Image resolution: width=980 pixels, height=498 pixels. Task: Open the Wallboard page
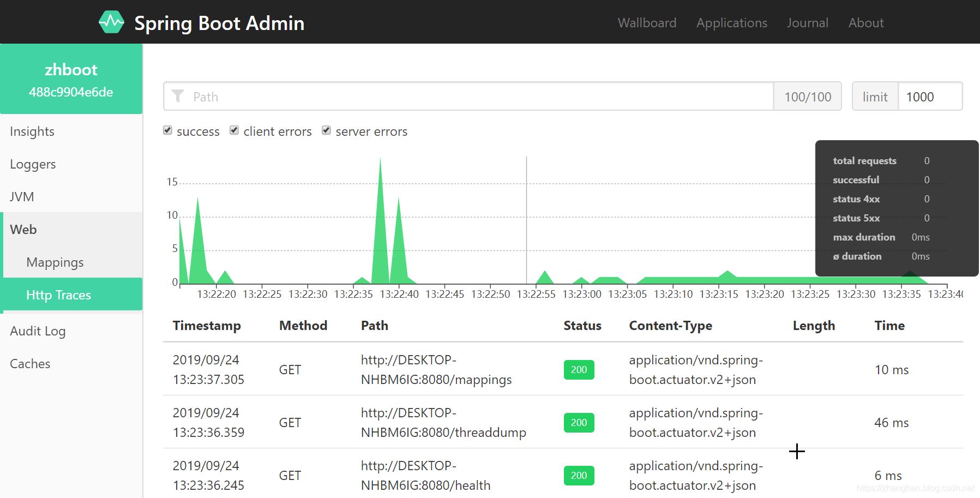pos(647,22)
